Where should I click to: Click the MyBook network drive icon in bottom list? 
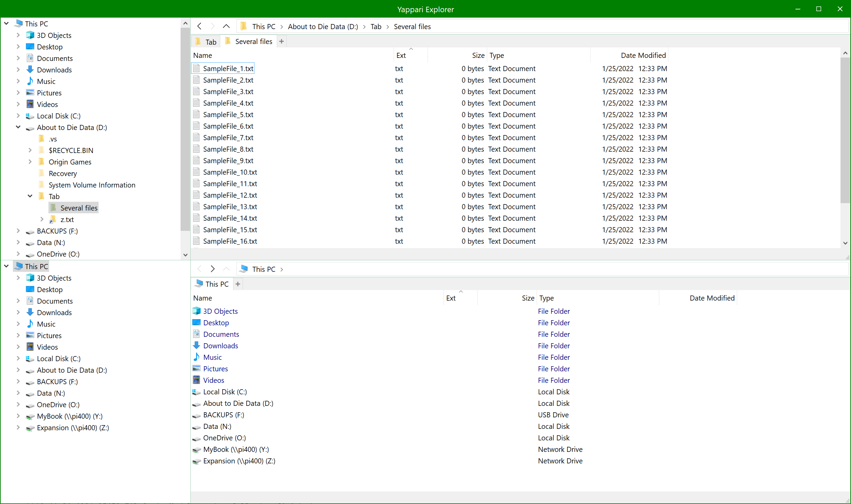click(196, 450)
